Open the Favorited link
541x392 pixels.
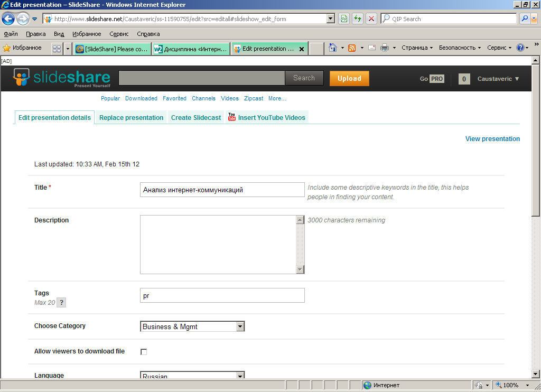(x=174, y=98)
